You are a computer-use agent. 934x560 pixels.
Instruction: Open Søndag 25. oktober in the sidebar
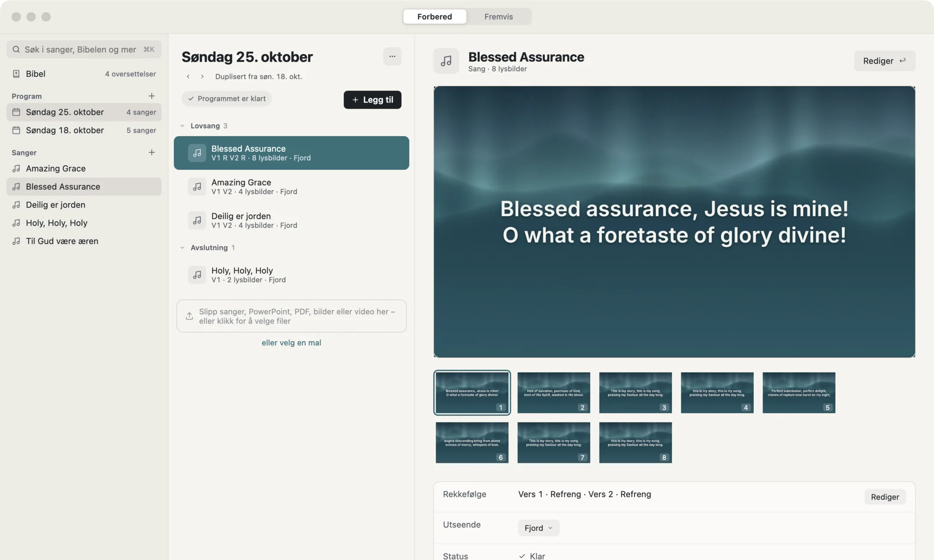pyautogui.click(x=84, y=112)
